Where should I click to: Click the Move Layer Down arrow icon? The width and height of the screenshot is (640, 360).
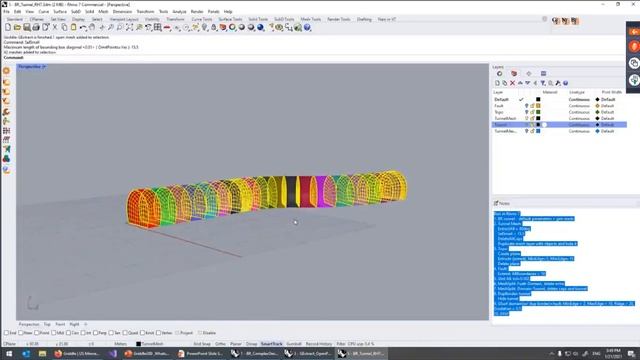[x=527, y=83]
